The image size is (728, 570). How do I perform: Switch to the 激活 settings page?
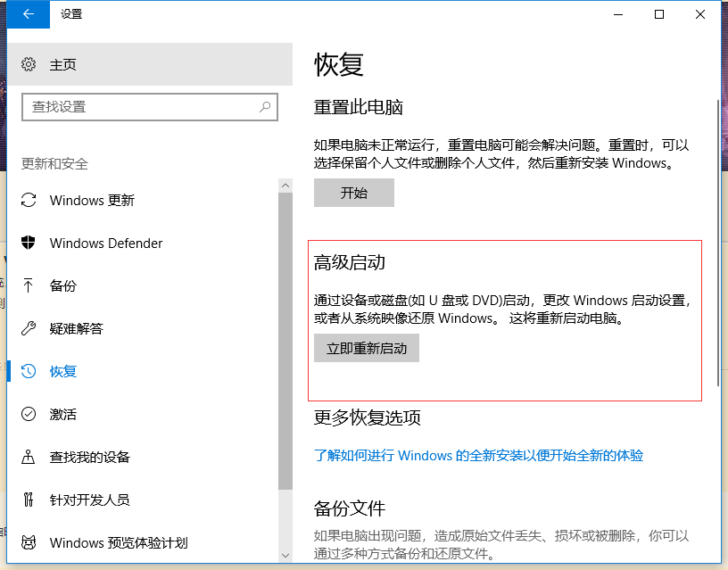pyautogui.click(x=64, y=414)
